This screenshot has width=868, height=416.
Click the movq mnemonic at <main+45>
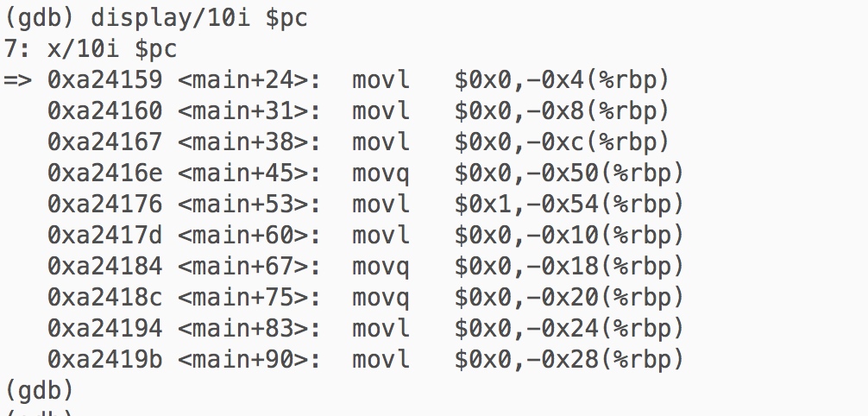[x=381, y=173]
